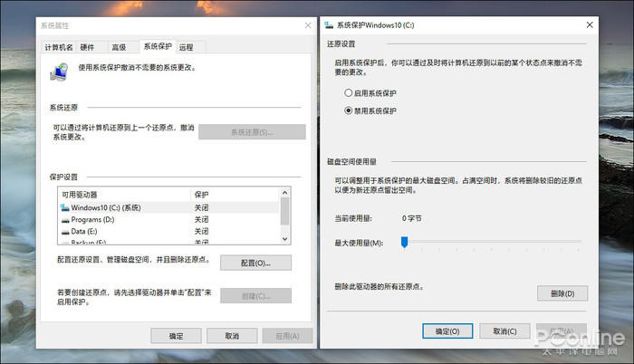Click drive list scroll up arrow
Image resolution: width=634 pixels, height=364 pixels.
click(285, 193)
